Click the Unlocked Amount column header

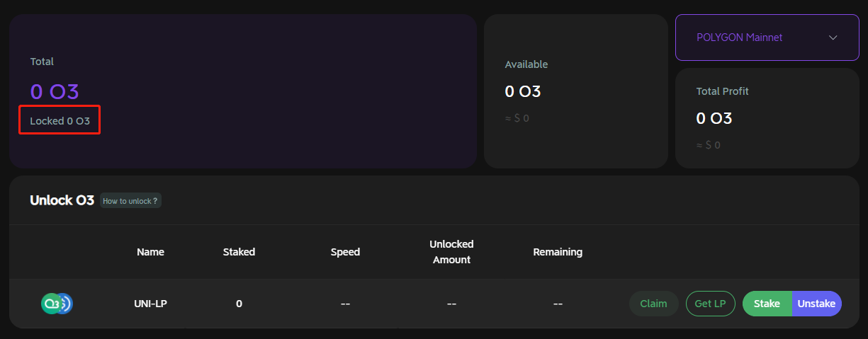(x=451, y=252)
